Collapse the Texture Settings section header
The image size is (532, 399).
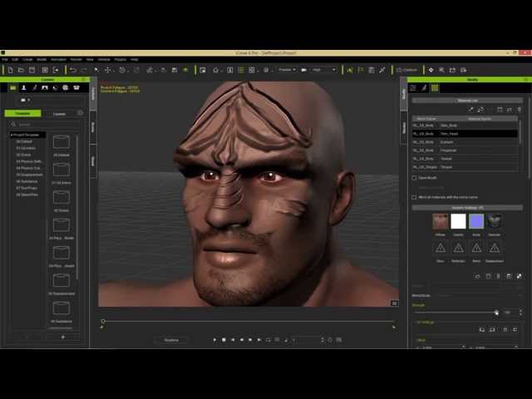click(x=467, y=208)
